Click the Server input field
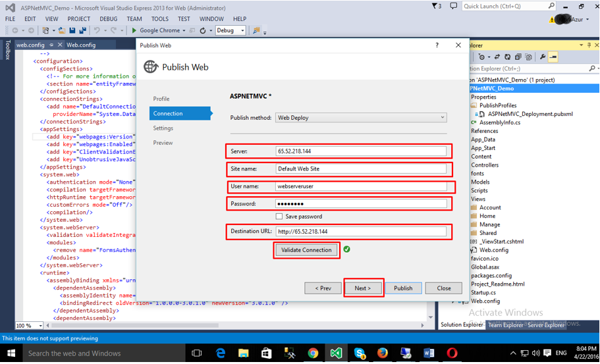This screenshot has width=600, height=364. [361, 151]
